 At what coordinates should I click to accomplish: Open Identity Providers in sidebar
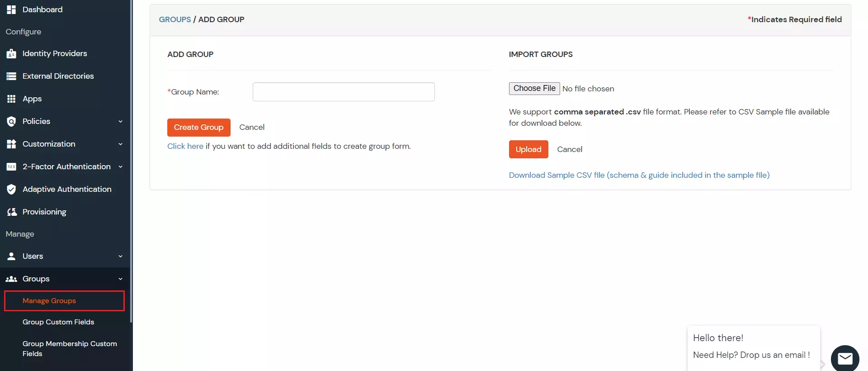[x=55, y=53]
